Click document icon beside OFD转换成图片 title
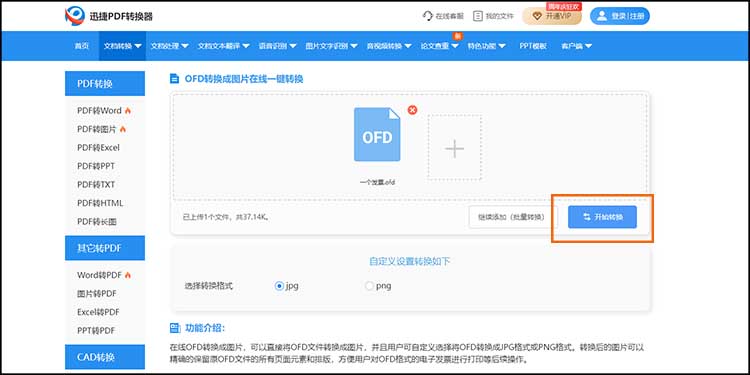The height and width of the screenshot is (375, 750). pos(175,79)
